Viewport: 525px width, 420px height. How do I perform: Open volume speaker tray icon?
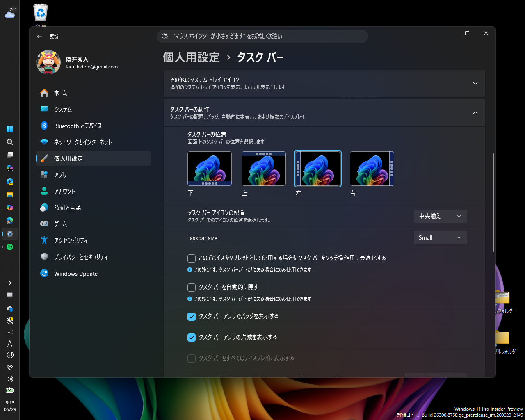click(x=10, y=379)
